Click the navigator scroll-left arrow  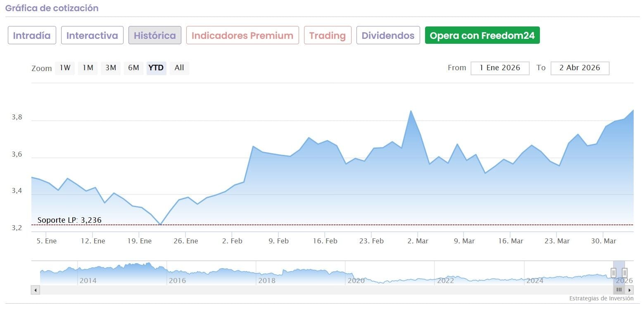coord(36,290)
